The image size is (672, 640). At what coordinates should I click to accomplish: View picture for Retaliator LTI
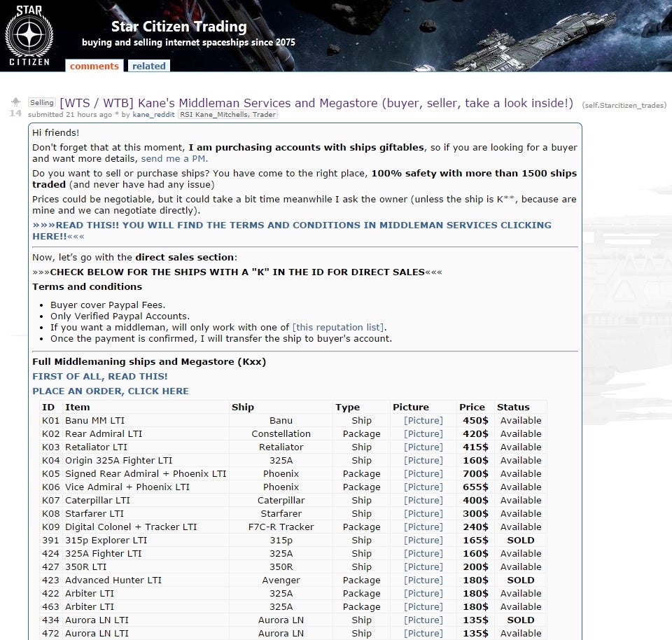pyautogui.click(x=423, y=447)
